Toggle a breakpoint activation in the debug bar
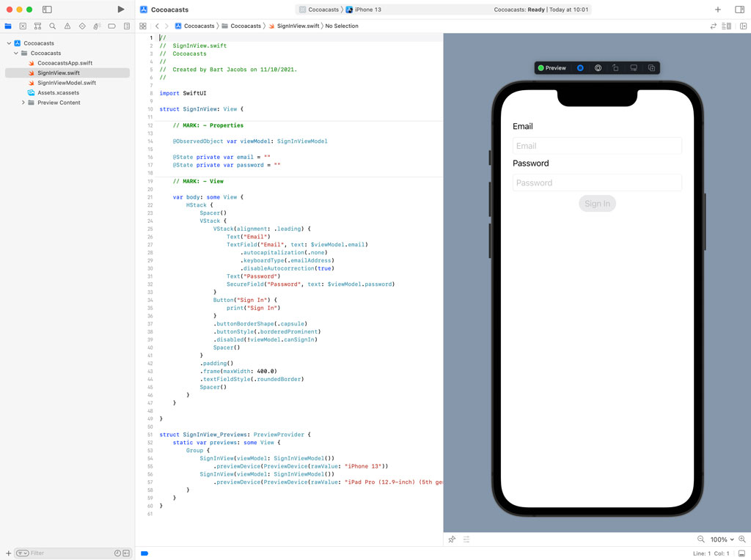This screenshot has height=560, width=751. coord(144,553)
